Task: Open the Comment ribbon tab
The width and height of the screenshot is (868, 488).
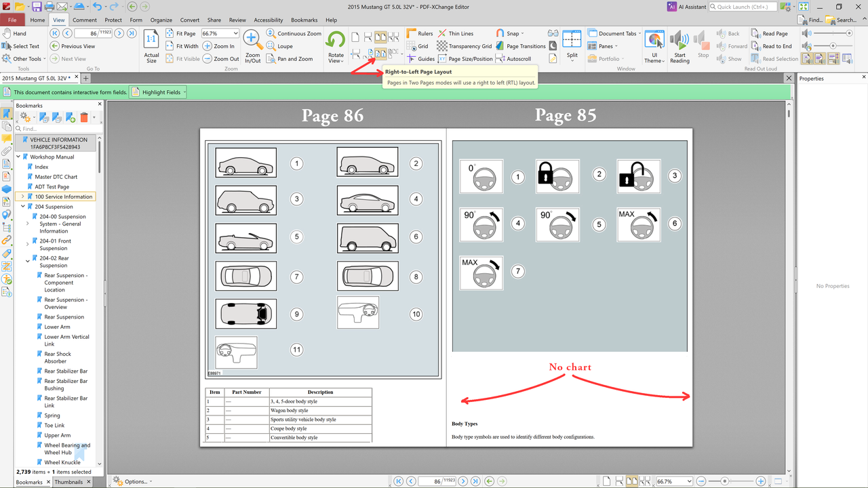Action: (x=85, y=20)
